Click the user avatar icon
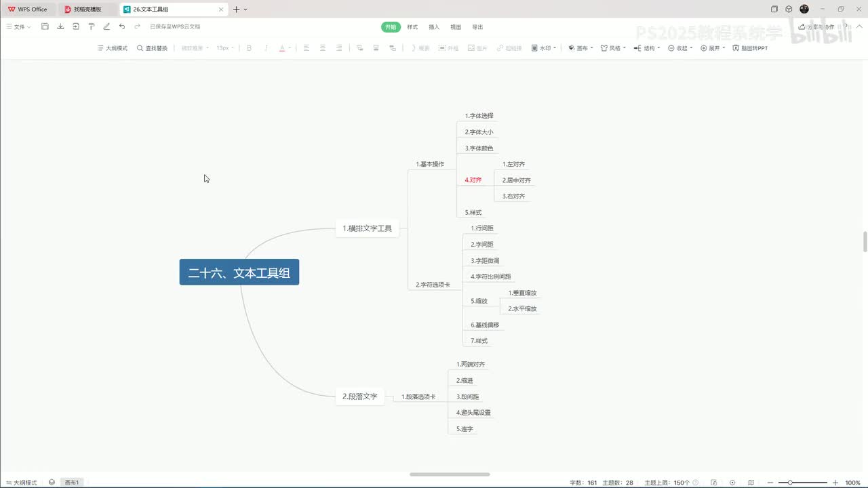Image resolution: width=868 pixels, height=488 pixels. (804, 9)
